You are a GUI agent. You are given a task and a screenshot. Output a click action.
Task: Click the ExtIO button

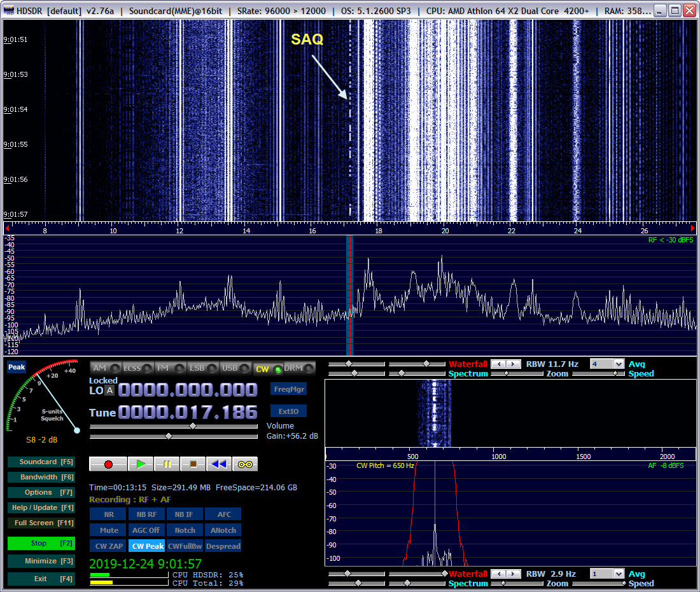tap(288, 411)
